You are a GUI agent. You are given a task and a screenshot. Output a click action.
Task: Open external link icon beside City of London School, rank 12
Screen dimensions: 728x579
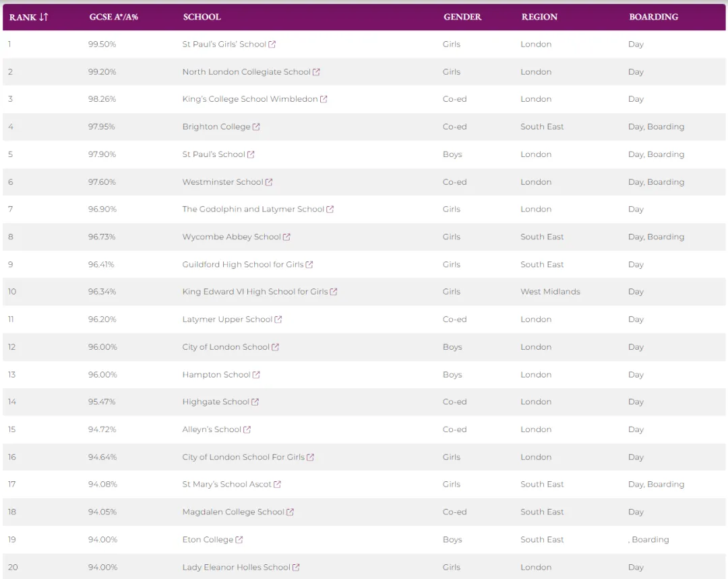(275, 347)
